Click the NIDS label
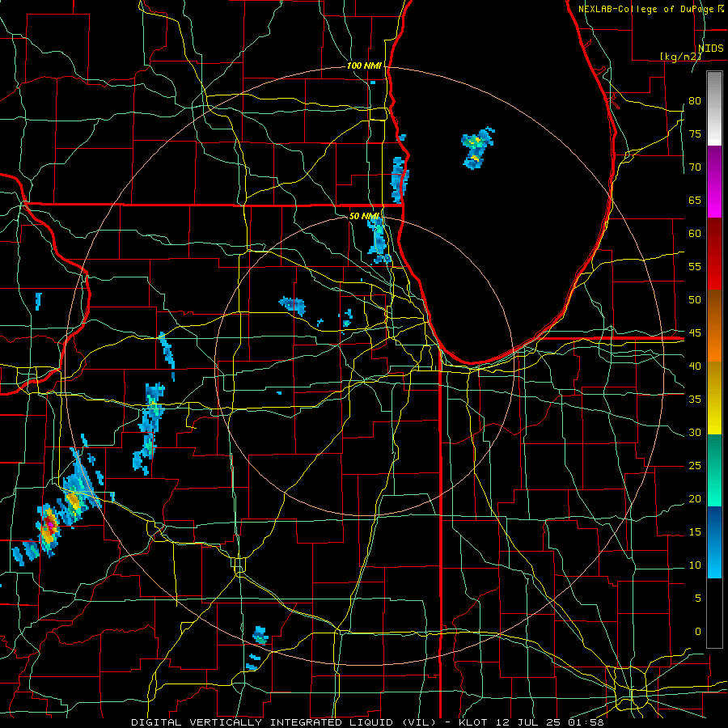The width and height of the screenshot is (728, 728). [x=710, y=49]
